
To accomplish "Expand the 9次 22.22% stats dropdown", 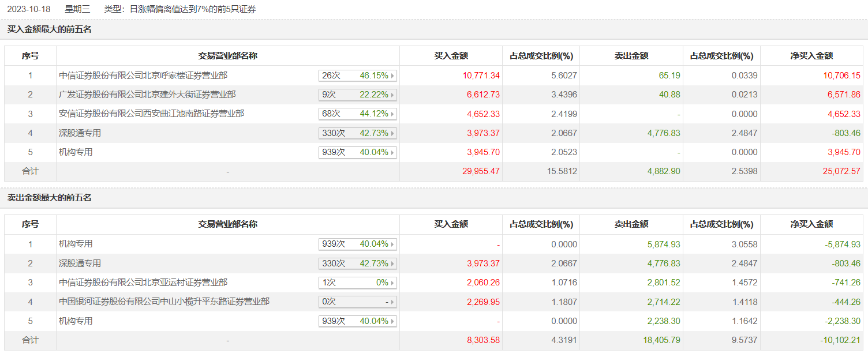I will click(x=357, y=95).
